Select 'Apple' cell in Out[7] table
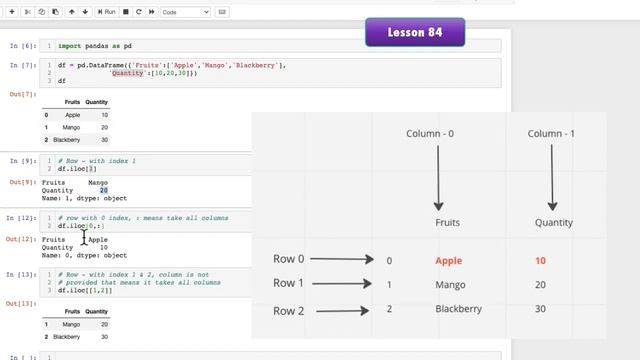Viewport: 640px width, 360px height. pyautogui.click(x=73, y=115)
